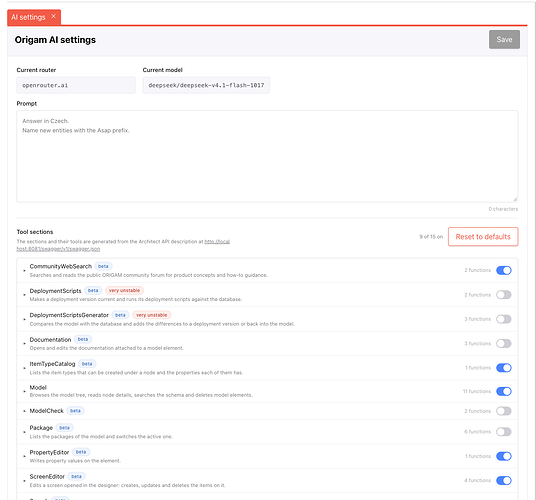Disable the ItemTypeCatalog toggle

(504, 368)
